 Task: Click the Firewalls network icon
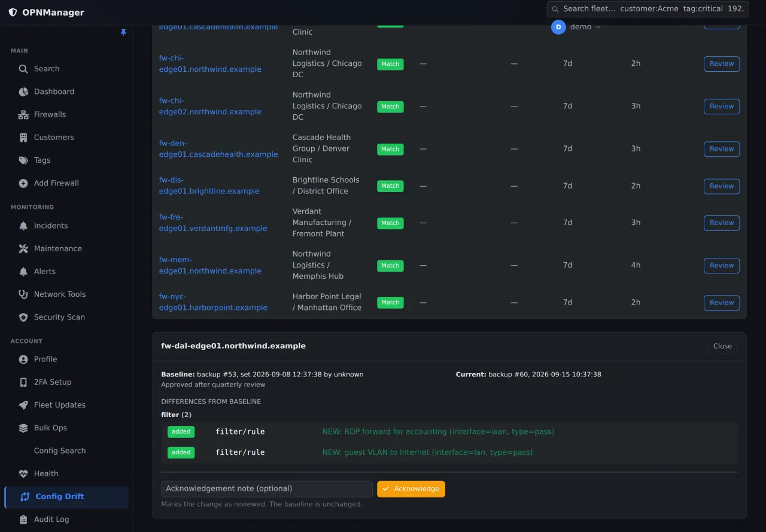click(x=23, y=114)
